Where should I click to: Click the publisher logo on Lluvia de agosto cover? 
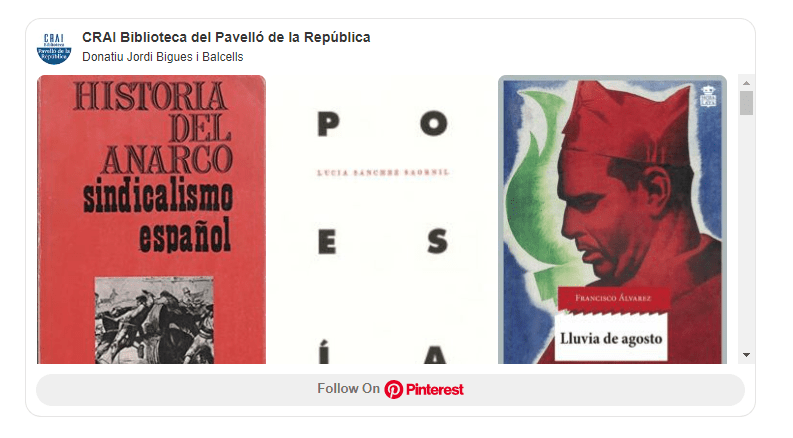pyautogui.click(x=708, y=96)
